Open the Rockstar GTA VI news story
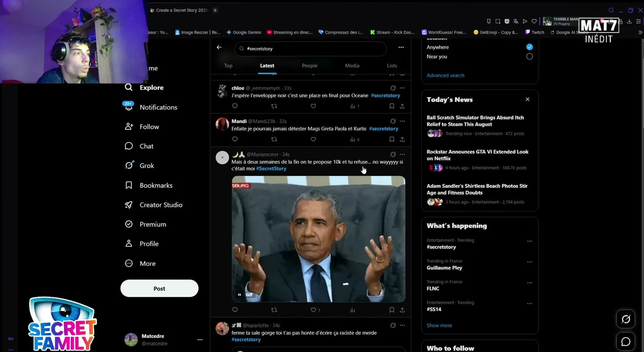 [479, 159]
